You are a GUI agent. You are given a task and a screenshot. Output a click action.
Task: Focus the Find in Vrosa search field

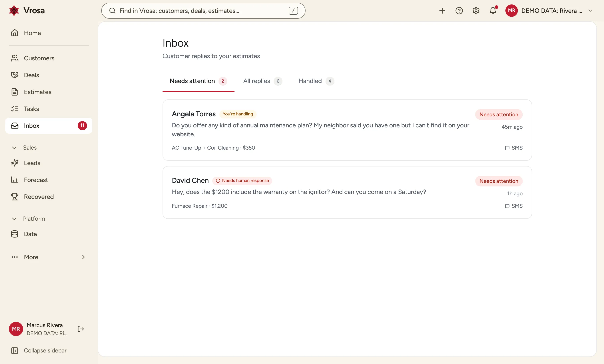click(x=203, y=10)
